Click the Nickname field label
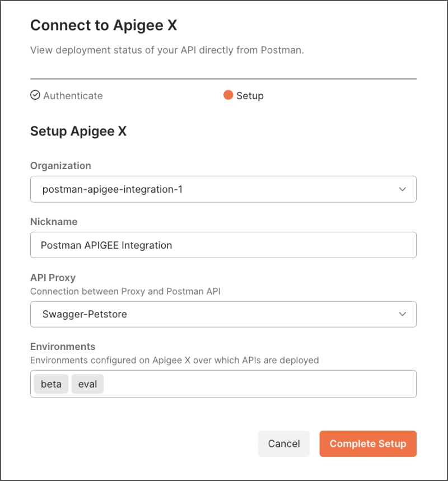Image resolution: width=448 pixels, height=481 pixels. (x=54, y=222)
